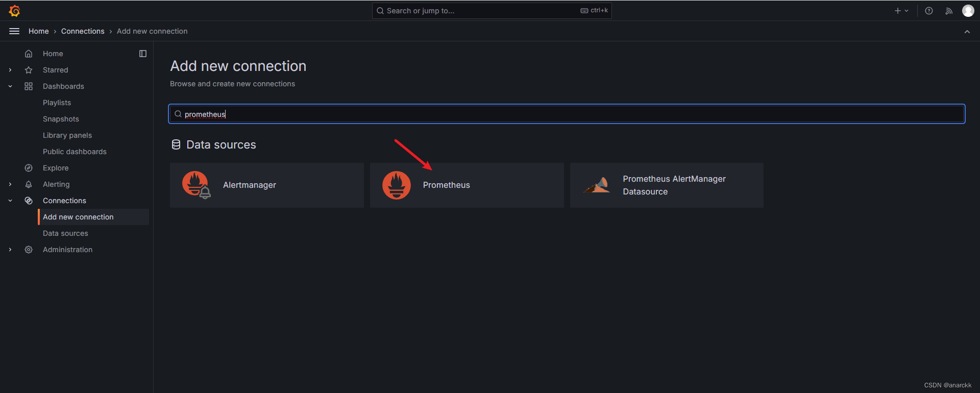980x393 pixels.
Task: Collapse the Dashboards section chevron
Action: point(10,86)
